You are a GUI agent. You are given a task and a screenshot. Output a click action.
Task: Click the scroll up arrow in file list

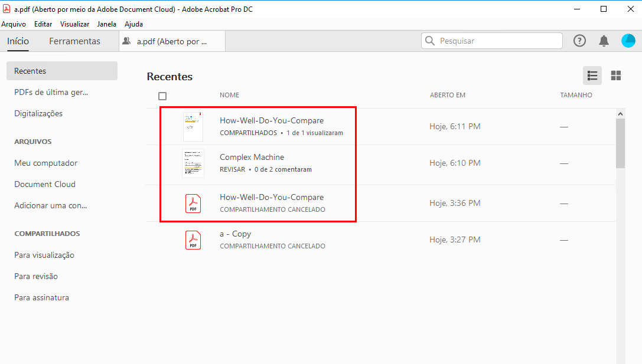620,113
